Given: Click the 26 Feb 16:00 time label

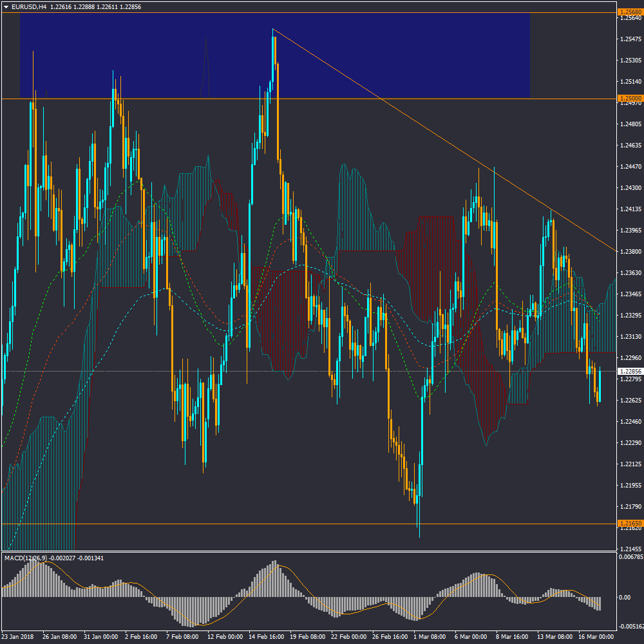Looking at the screenshot, I should [390, 637].
